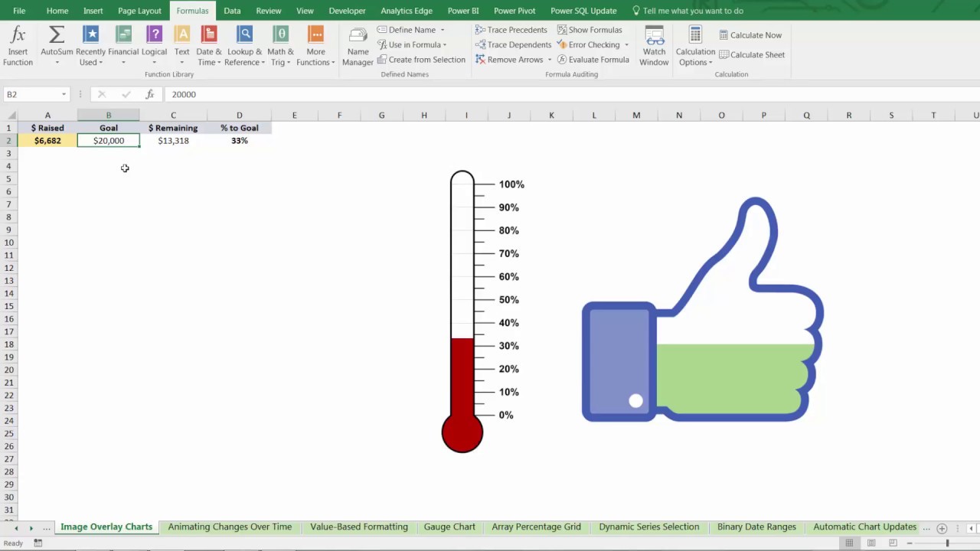The width and height of the screenshot is (980, 551).
Task: Click the formula bar fx button
Action: (149, 94)
